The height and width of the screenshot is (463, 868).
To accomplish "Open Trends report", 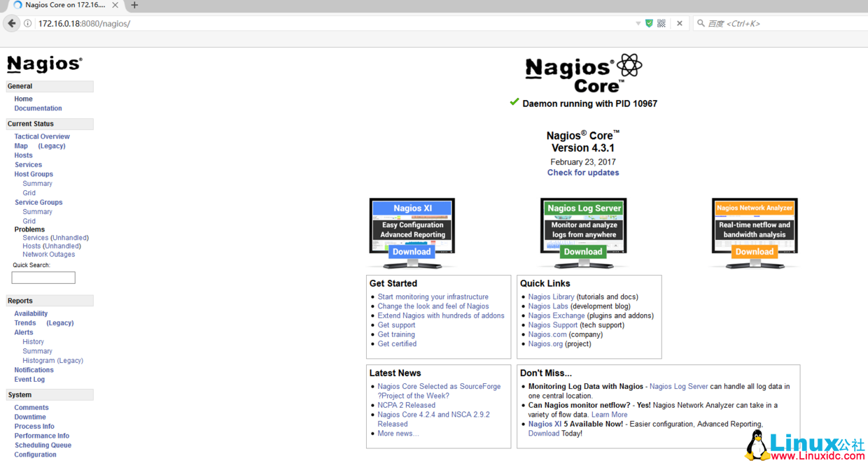I will [x=25, y=323].
